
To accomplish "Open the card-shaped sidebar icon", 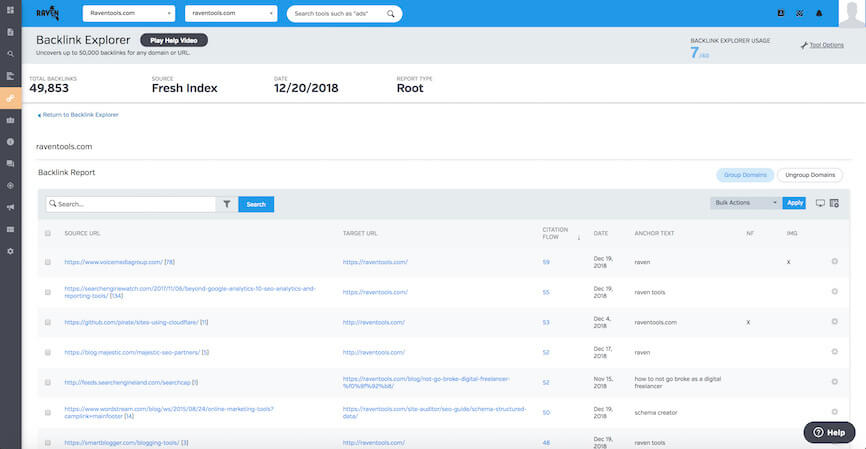I will (x=10, y=229).
